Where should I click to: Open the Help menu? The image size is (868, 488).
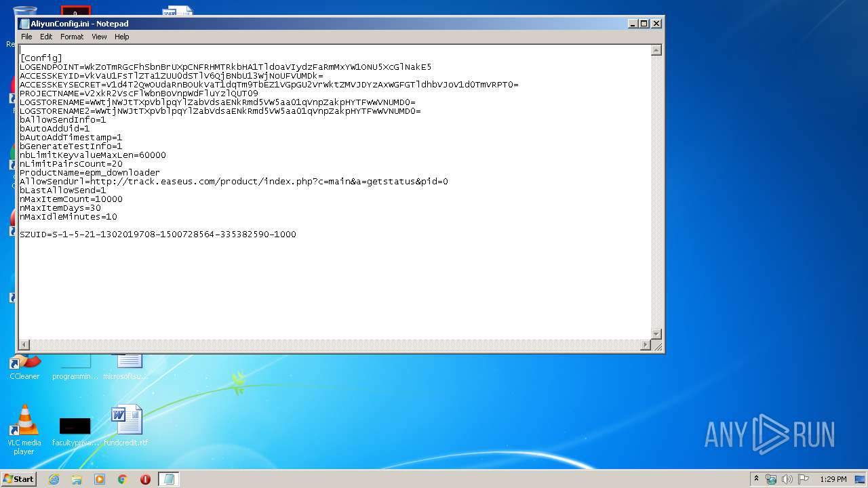click(121, 37)
